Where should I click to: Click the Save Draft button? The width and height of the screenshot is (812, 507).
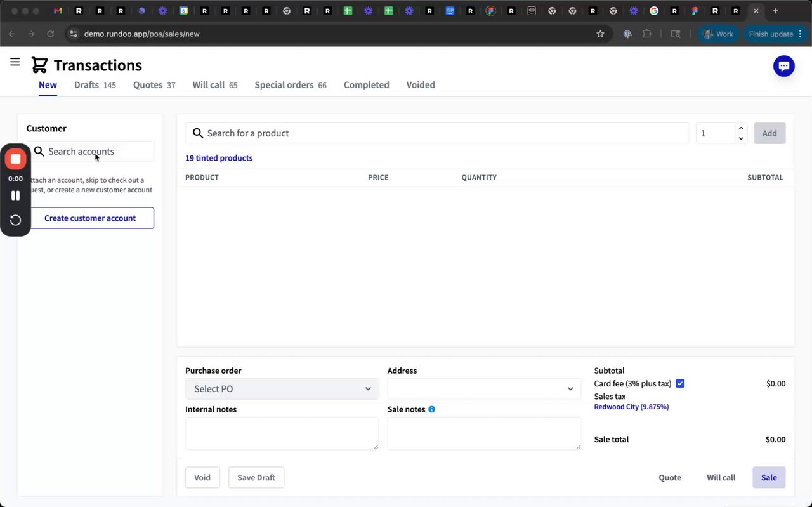pos(256,478)
